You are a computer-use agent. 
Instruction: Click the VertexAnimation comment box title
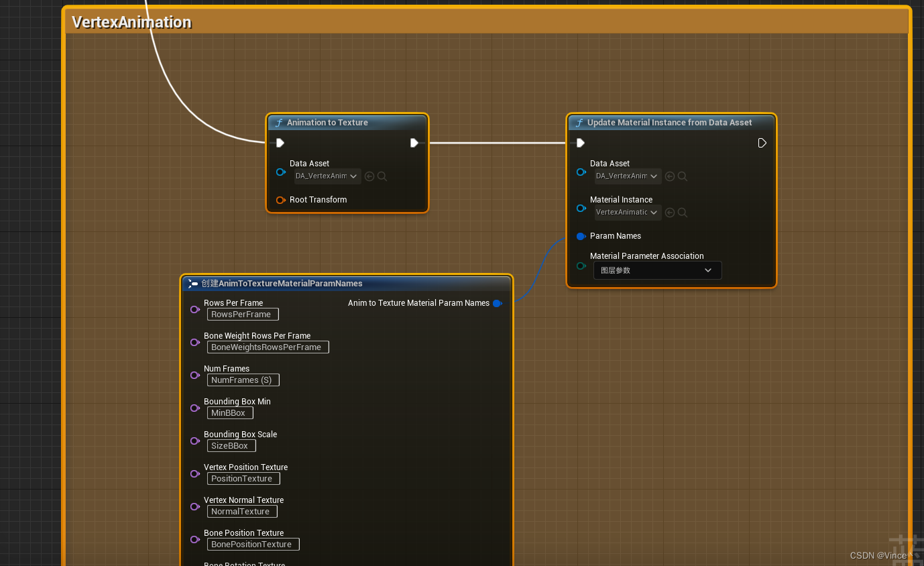[x=131, y=22]
